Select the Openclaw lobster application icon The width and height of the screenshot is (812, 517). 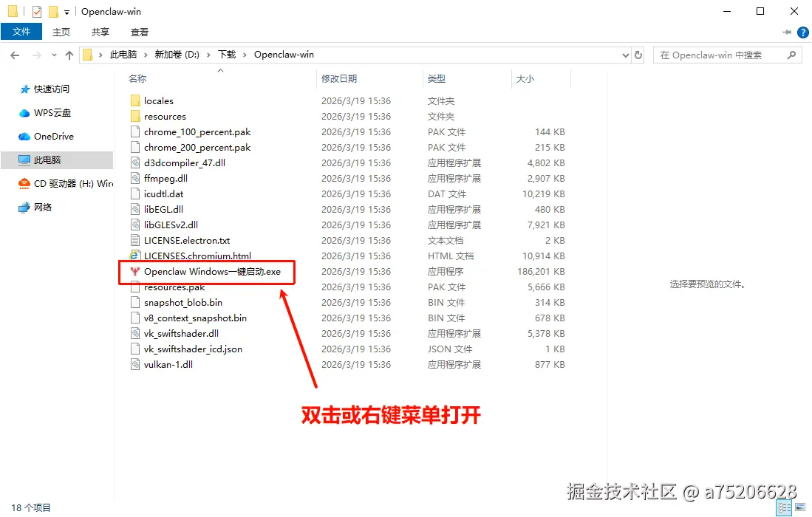[135, 271]
